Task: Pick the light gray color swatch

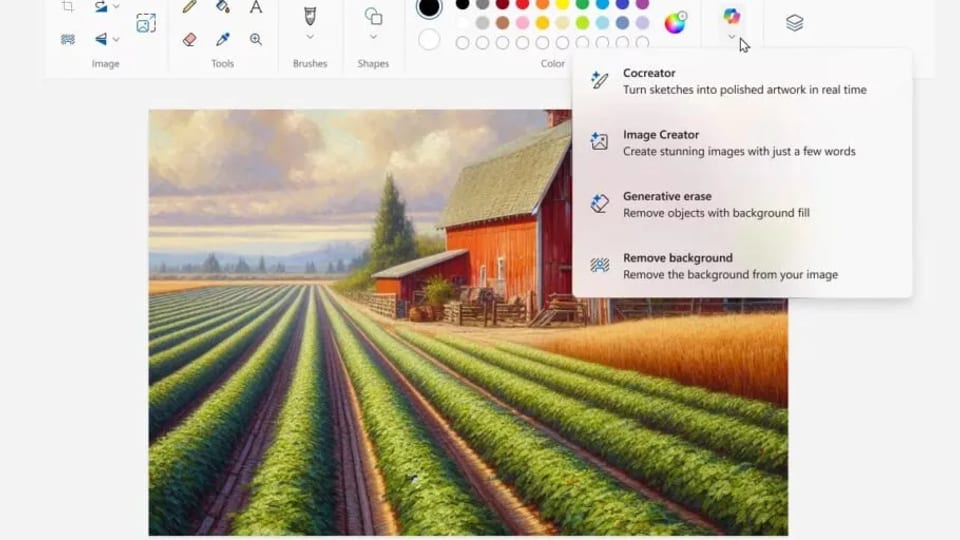Action: tap(482, 23)
